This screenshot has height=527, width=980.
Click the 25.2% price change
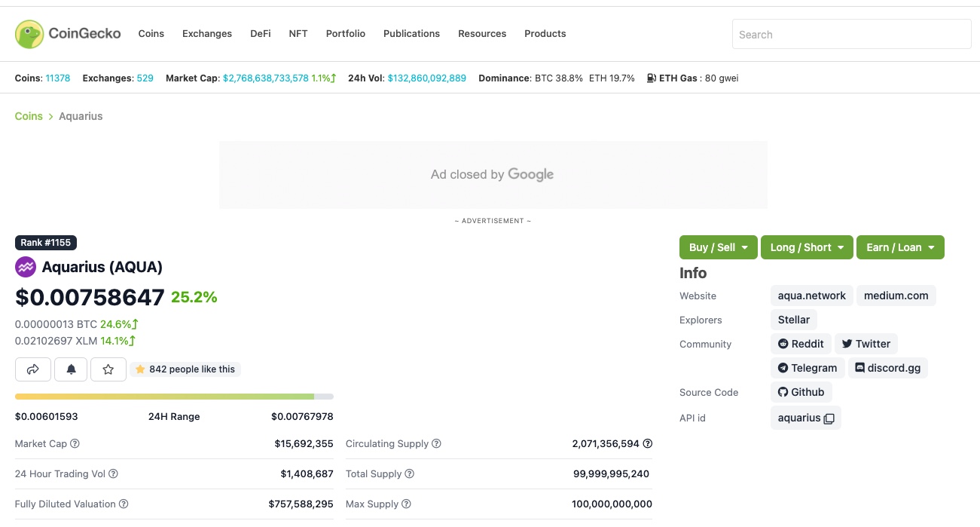point(194,297)
